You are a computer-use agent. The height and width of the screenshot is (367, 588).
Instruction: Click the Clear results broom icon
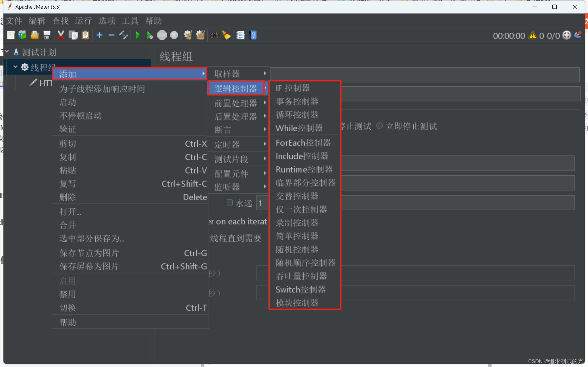click(x=188, y=35)
